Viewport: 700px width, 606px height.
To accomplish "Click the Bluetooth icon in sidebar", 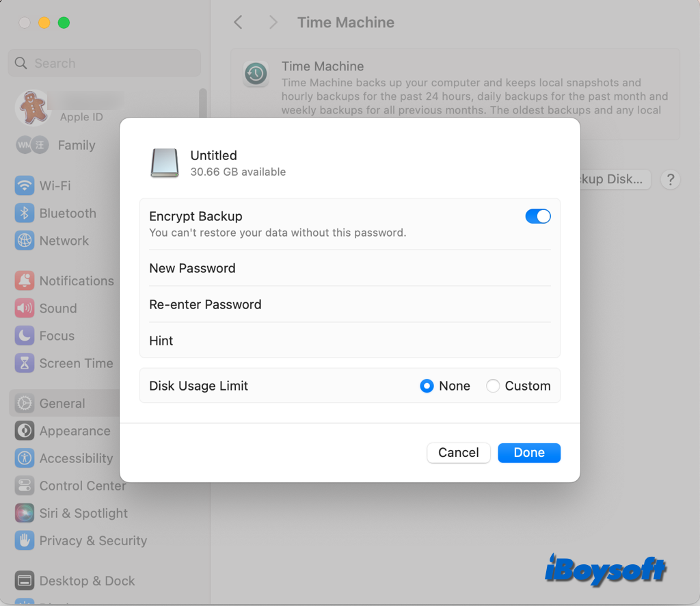I will (x=25, y=213).
